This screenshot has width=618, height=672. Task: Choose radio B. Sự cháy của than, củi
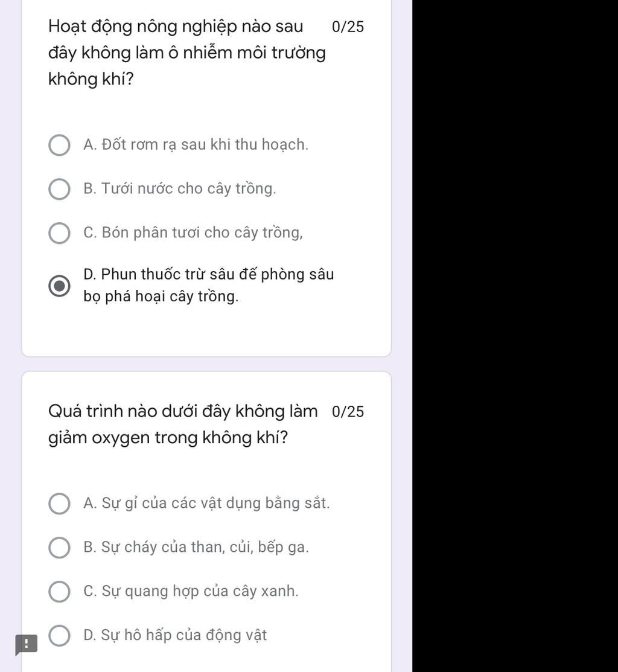pos(60,548)
